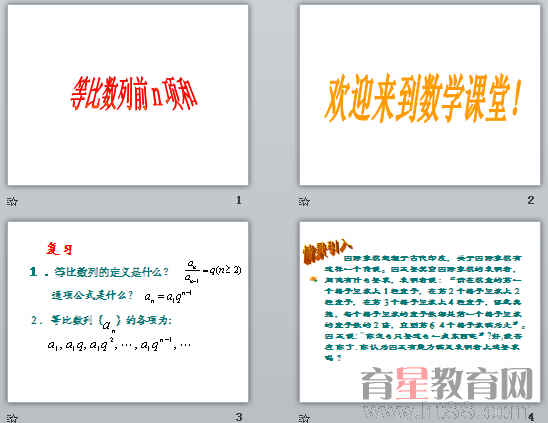Screen dimensions: 548x423
Task: Select slide 2 thumbnail 欢迎来到数学课堂
Action: coord(420,95)
